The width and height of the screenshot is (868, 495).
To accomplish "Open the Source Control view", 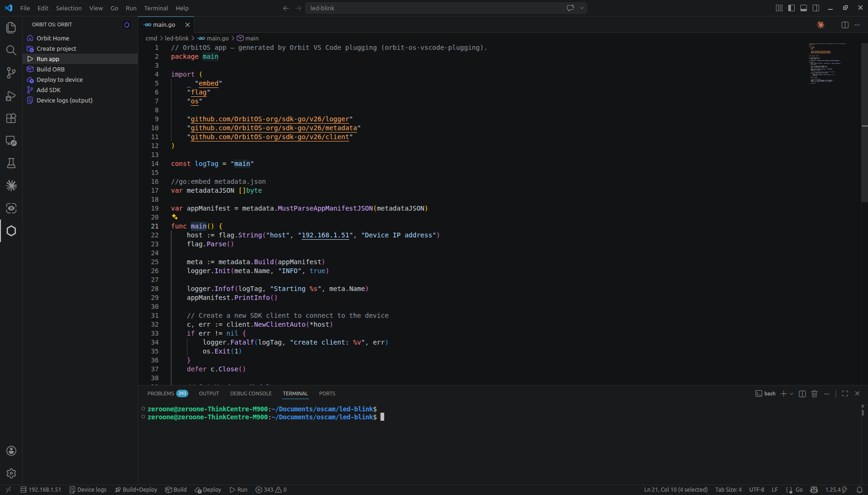I will pos(11,73).
